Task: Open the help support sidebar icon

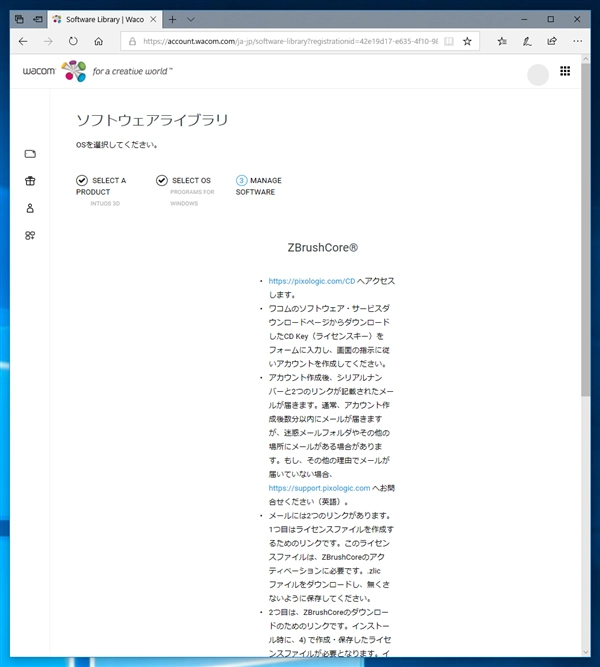Action: (x=30, y=235)
